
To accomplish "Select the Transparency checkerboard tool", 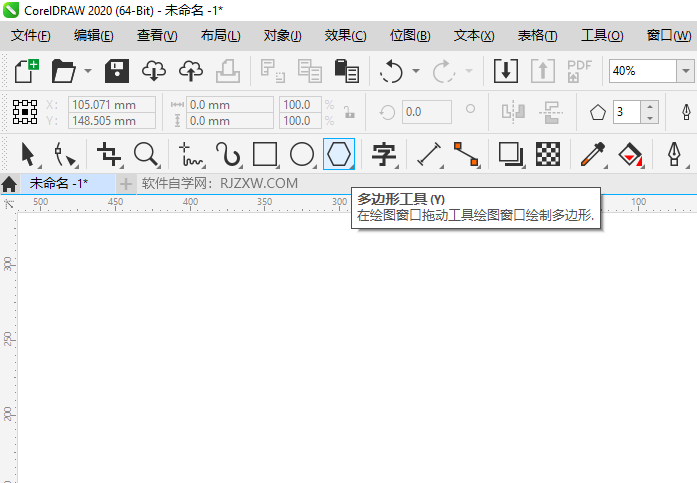I will (x=548, y=154).
